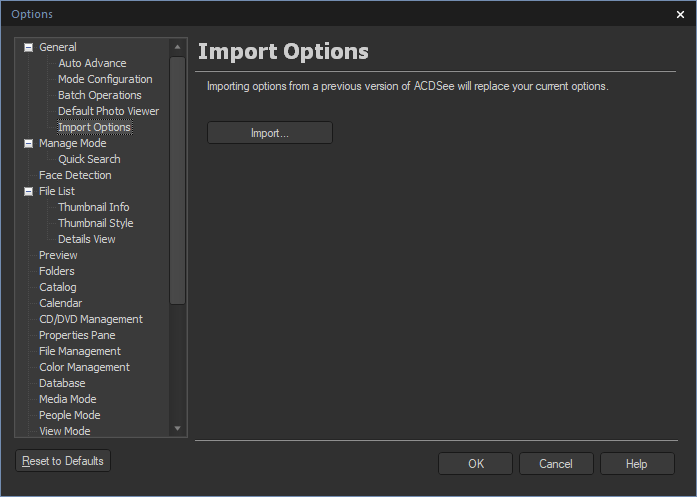Viewport: 697px width, 497px height.
Task: Open Help for options dialog
Action: 637,464
